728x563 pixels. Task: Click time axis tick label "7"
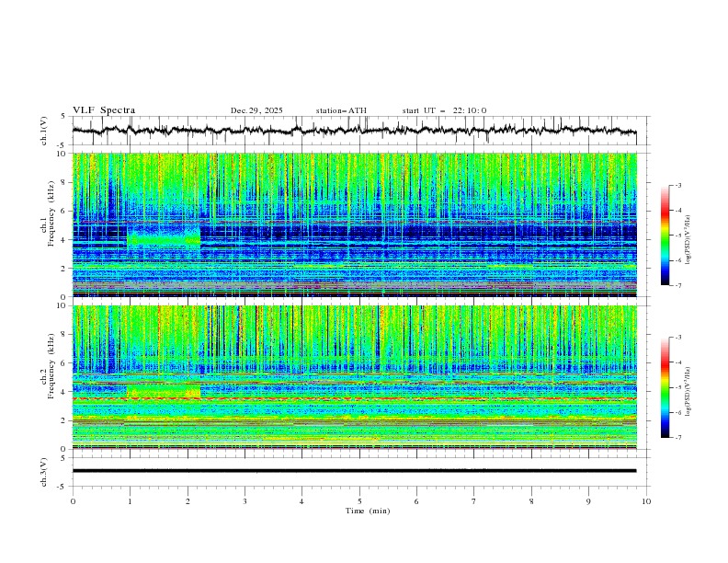coord(474,501)
